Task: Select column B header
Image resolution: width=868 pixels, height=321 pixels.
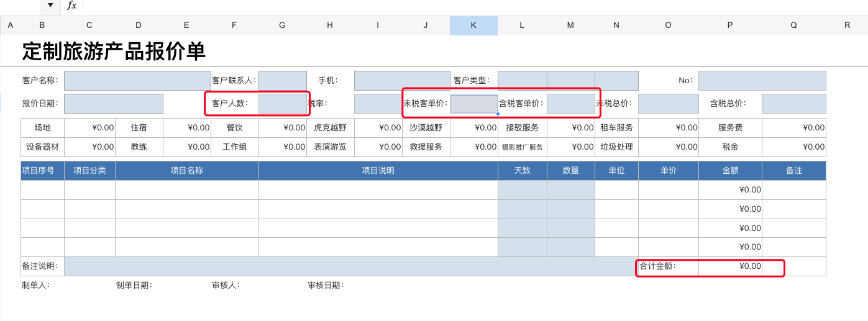Action: click(42, 25)
